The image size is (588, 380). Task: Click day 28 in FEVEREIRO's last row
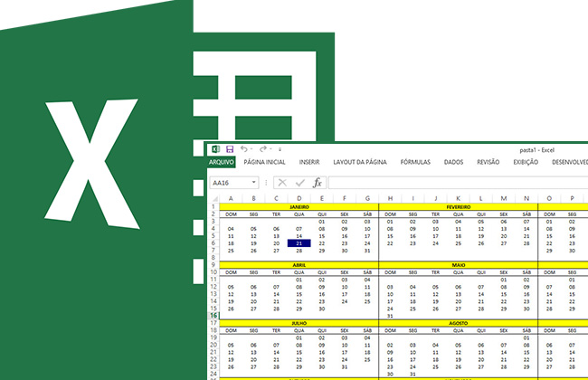point(526,243)
